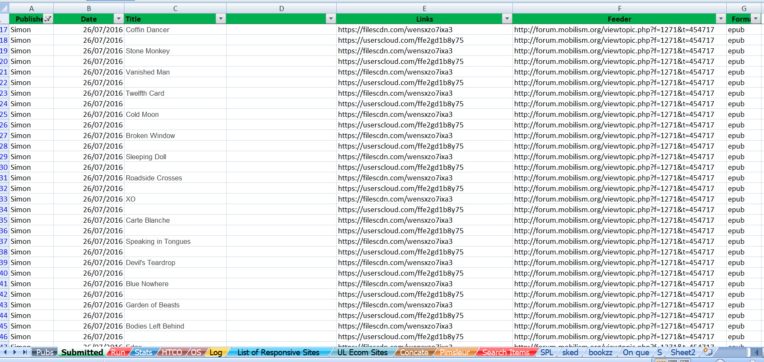Jump to the last sheet with the navigation arrow

(x=26, y=352)
